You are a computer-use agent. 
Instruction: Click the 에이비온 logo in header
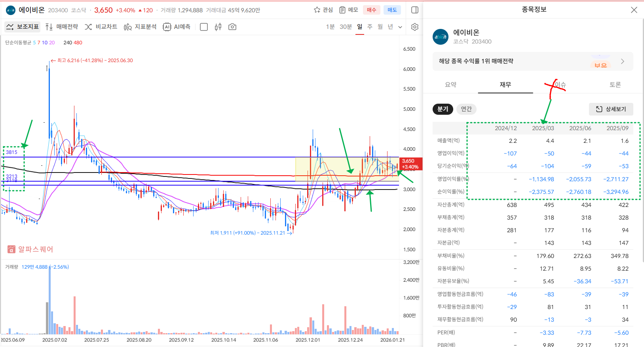(x=11, y=10)
